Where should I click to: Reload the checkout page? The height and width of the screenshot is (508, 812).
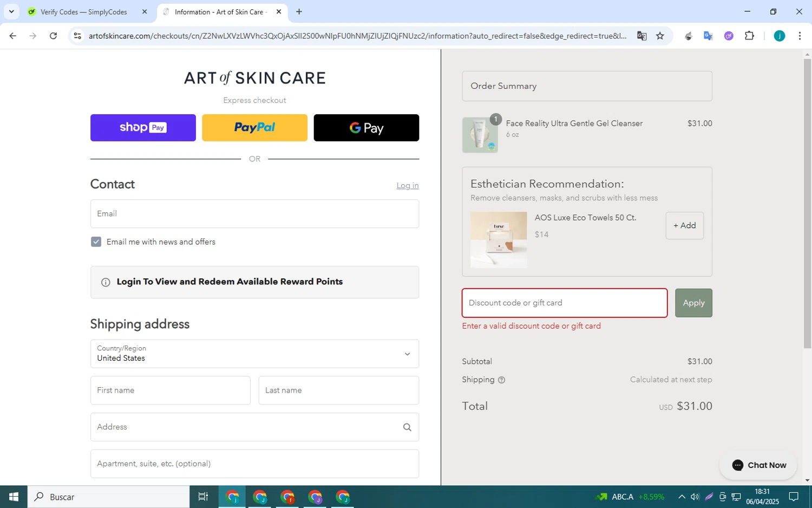[53, 36]
